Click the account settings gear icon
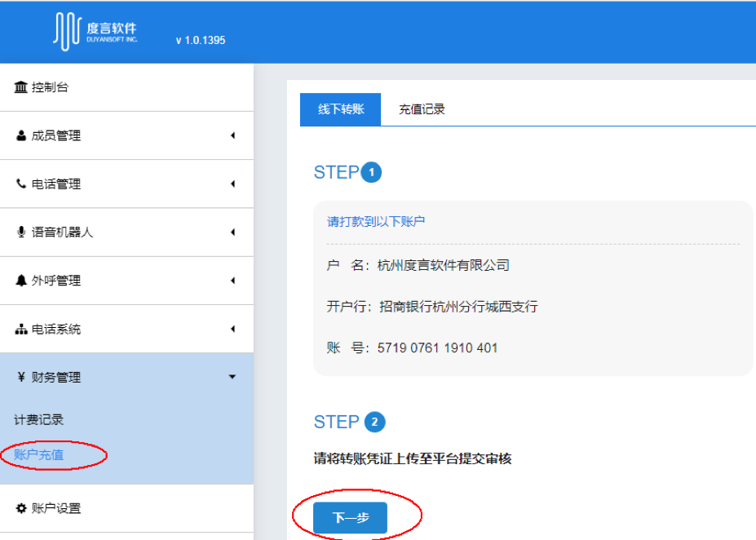This screenshot has height=540, width=756. [x=21, y=508]
